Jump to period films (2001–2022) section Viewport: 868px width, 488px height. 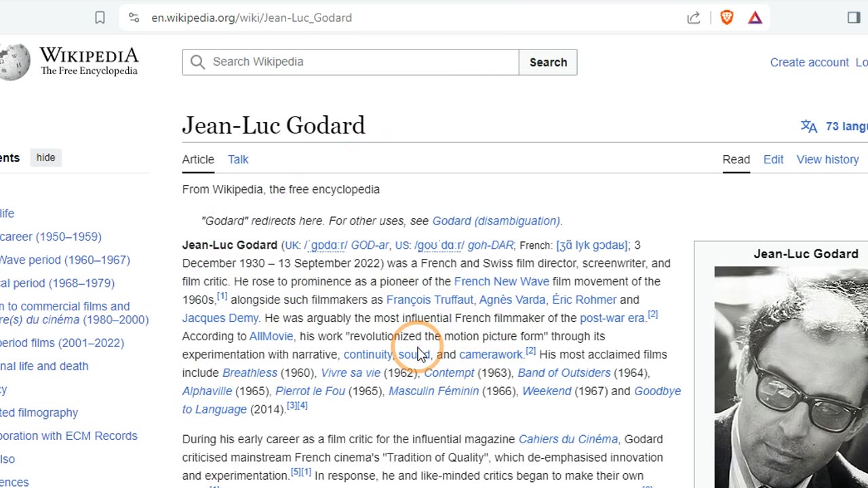pyautogui.click(x=62, y=343)
